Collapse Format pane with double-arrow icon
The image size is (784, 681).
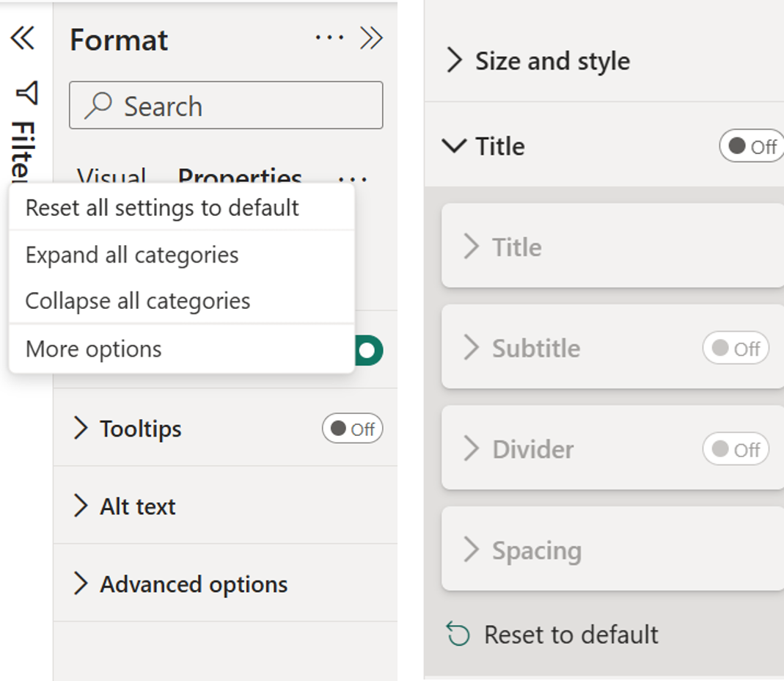click(x=371, y=38)
